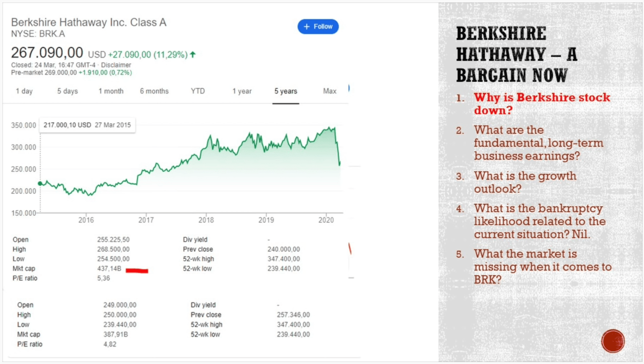
Task: Click the 2018 label on chart axis
Action: pos(206,220)
